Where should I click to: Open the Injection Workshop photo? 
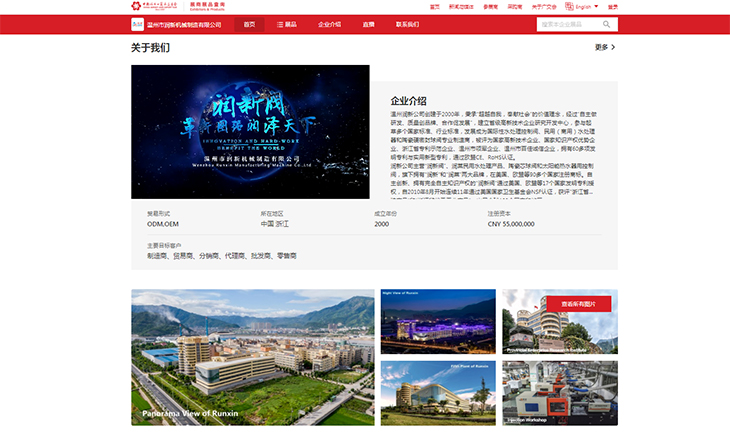559,393
